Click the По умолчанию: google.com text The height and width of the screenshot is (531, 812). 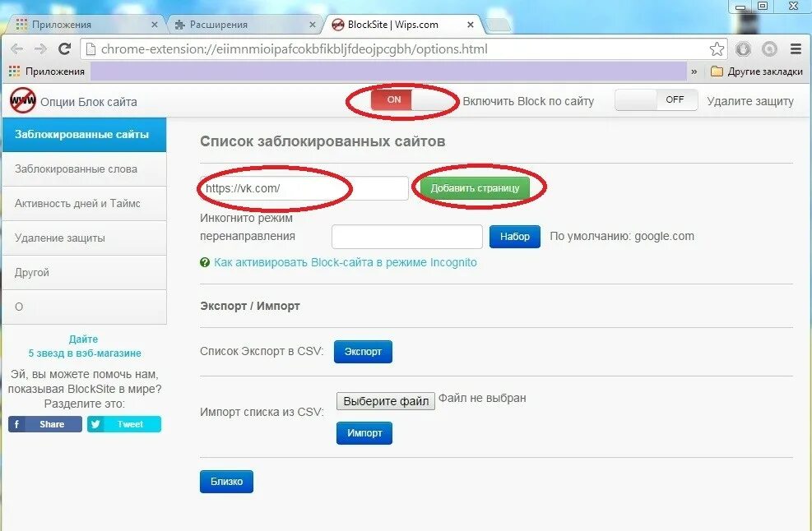tap(622, 237)
